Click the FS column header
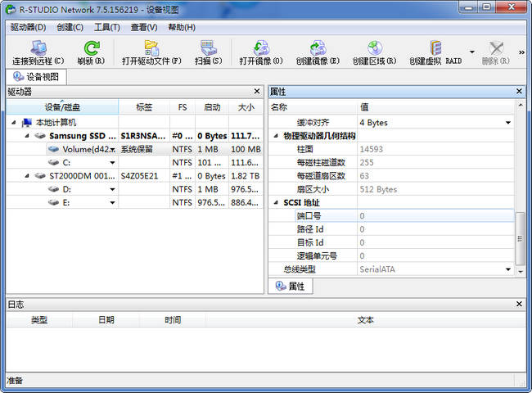Screen dimensions: 532x393 [183, 107]
